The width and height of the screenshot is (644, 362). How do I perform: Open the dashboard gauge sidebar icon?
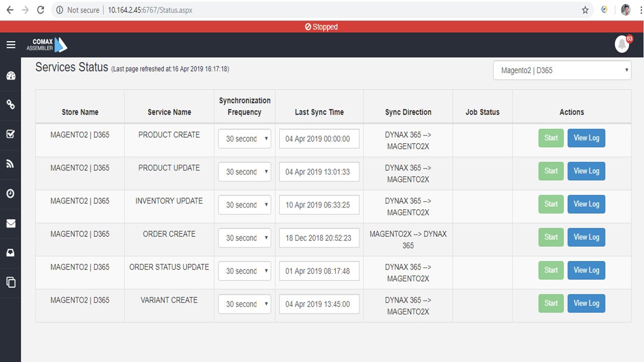click(x=11, y=76)
